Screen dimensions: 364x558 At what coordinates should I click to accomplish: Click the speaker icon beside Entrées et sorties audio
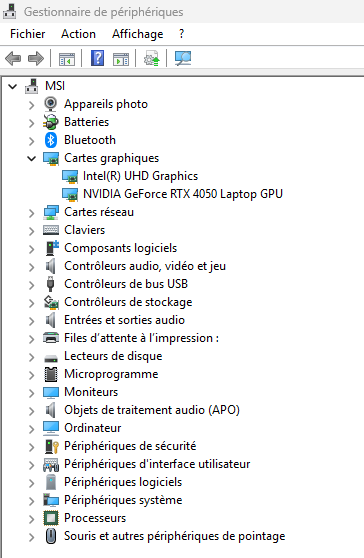click(x=51, y=320)
